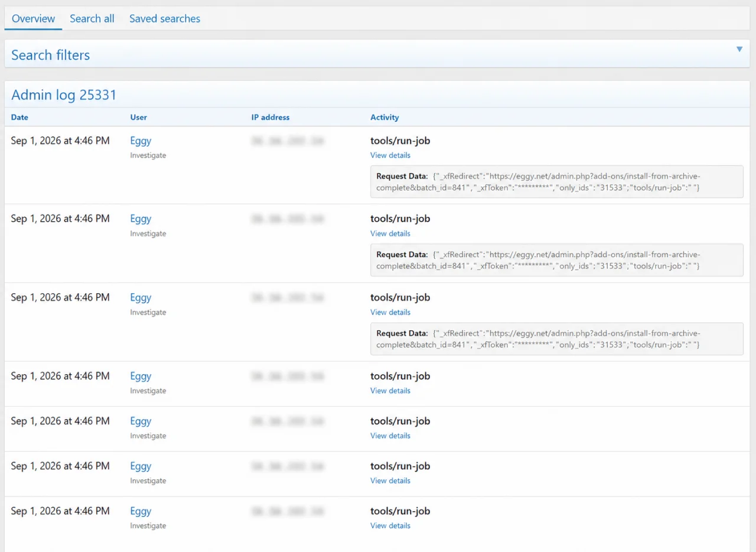
Task: Open Eggy user link in last log row
Action: click(141, 511)
